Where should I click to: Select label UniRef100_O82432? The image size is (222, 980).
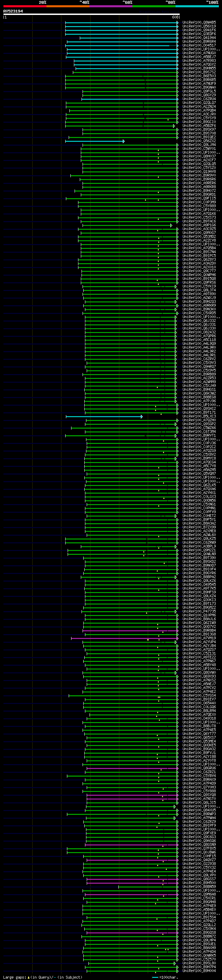click(199, 332)
